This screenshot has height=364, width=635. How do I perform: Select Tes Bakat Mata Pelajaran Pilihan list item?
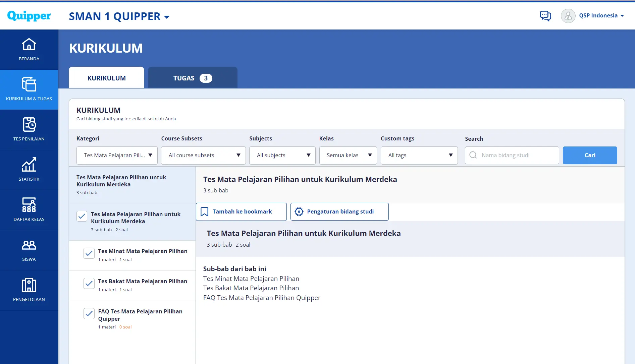(x=132, y=286)
